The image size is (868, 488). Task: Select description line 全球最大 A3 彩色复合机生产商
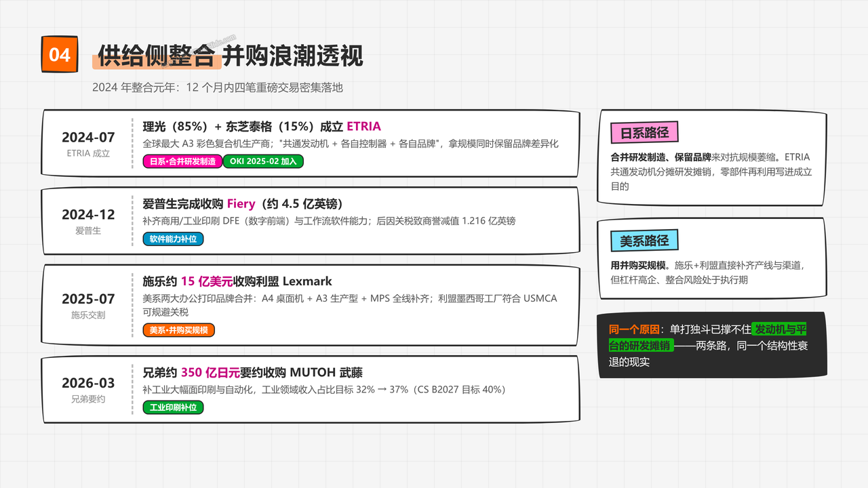point(351,144)
